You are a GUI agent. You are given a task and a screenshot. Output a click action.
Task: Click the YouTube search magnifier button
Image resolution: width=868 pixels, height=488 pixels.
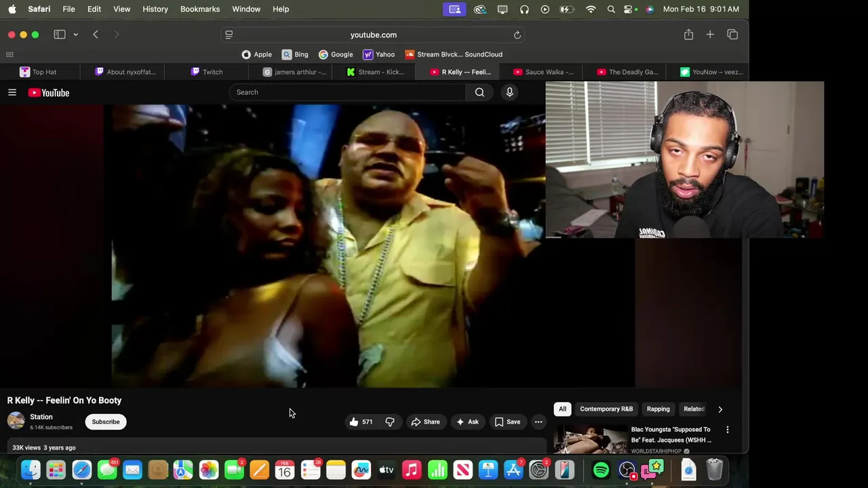[x=479, y=92]
